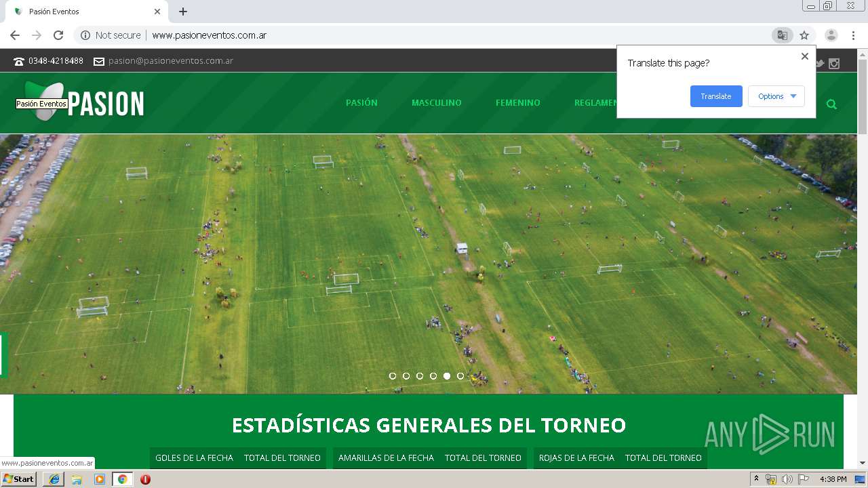Viewport: 868px width, 488px height.
Task: Reload the page with the refresh icon
Action: tap(58, 35)
